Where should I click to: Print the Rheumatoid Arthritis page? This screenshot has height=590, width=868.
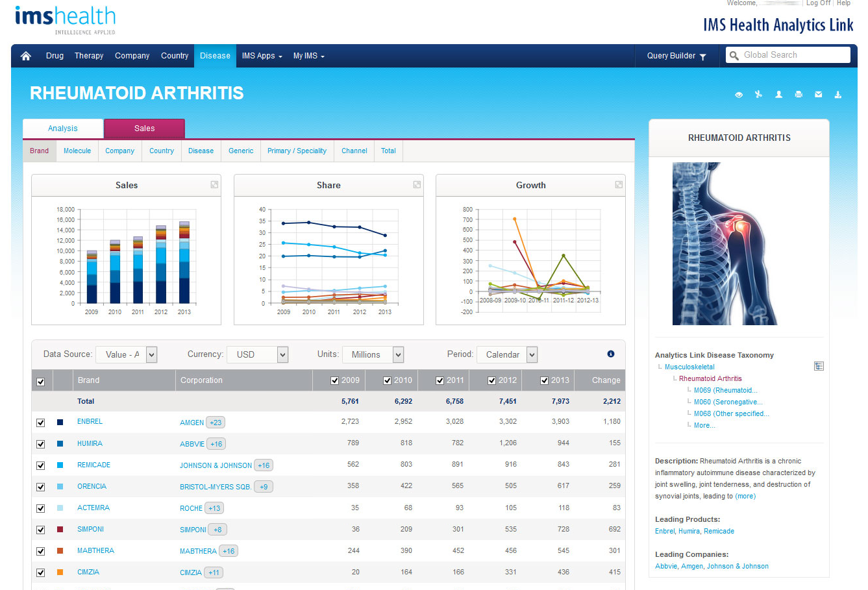[799, 95]
